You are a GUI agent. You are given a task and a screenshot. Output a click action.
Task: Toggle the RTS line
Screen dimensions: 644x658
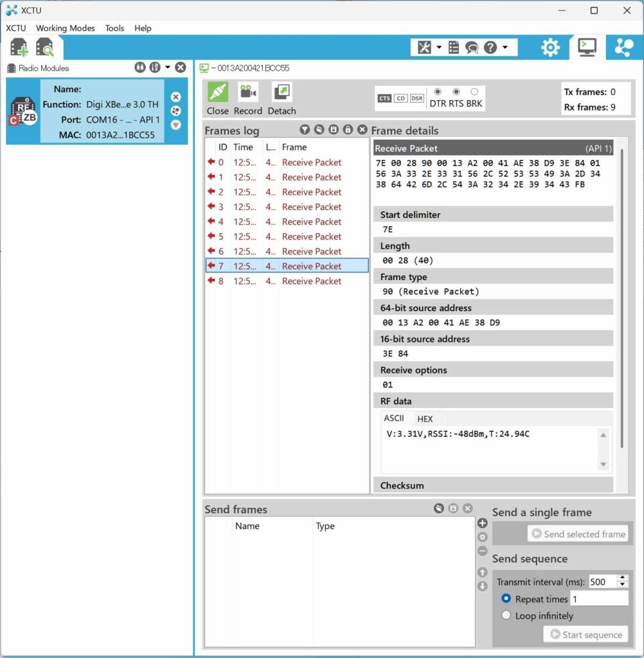[456, 91]
